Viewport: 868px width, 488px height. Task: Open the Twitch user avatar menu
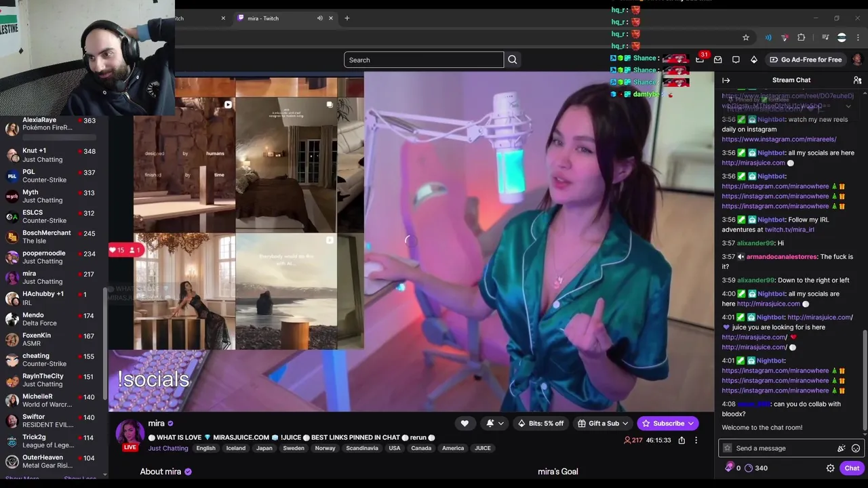coord(857,60)
